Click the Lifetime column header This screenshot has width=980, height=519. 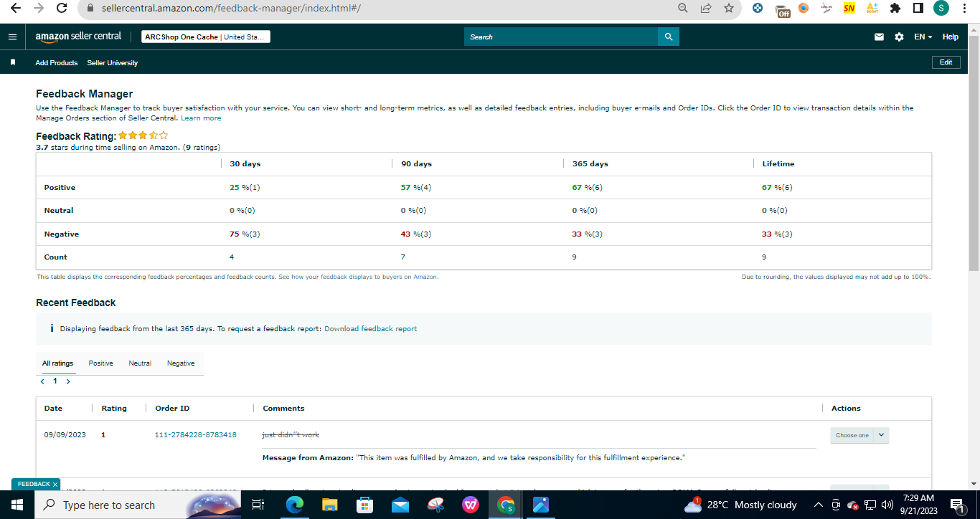[778, 164]
